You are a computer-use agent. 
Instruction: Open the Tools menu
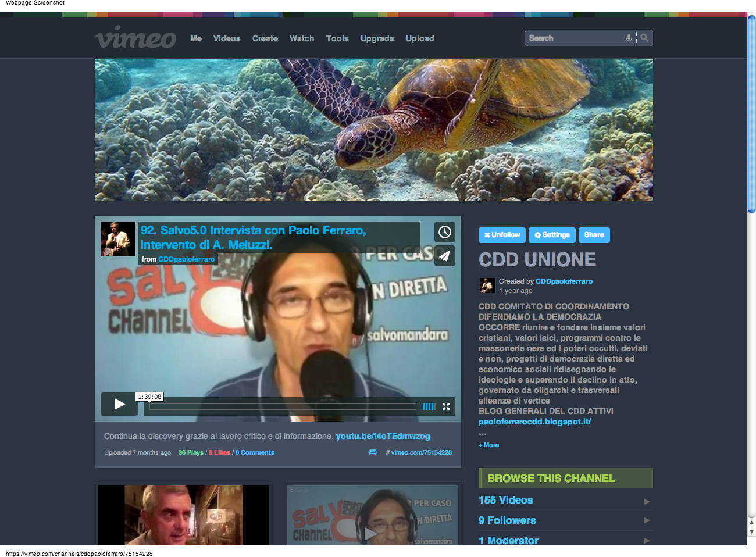[x=337, y=38]
